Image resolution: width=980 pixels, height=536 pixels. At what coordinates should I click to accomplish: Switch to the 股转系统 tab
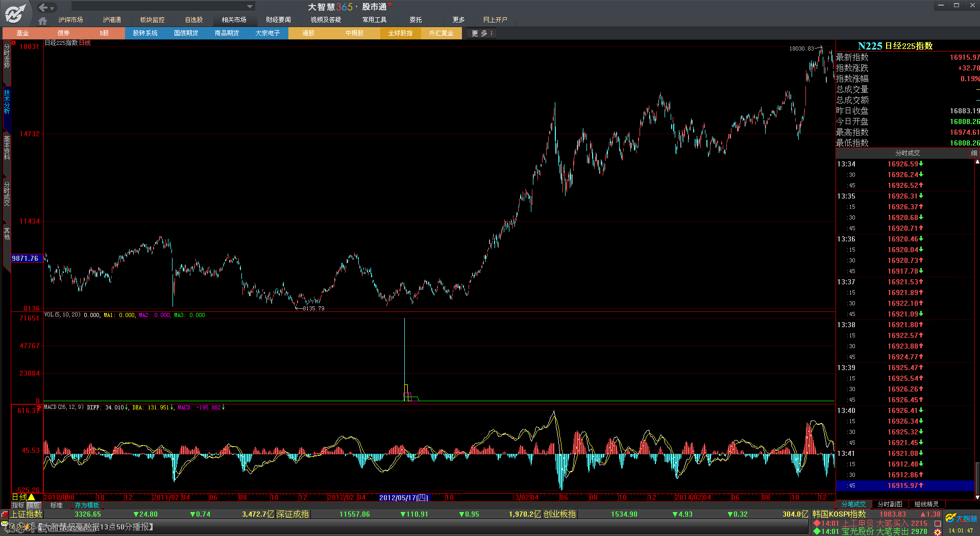145,33
